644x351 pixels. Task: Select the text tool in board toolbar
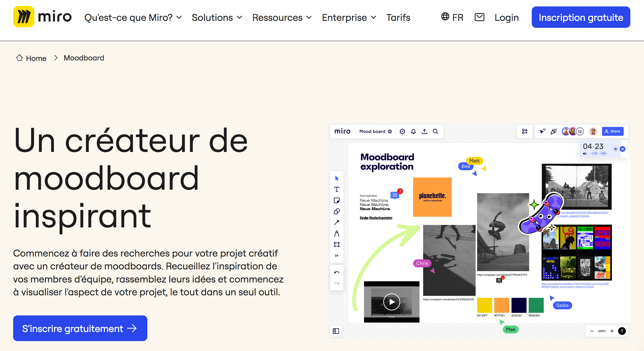click(337, 189)
